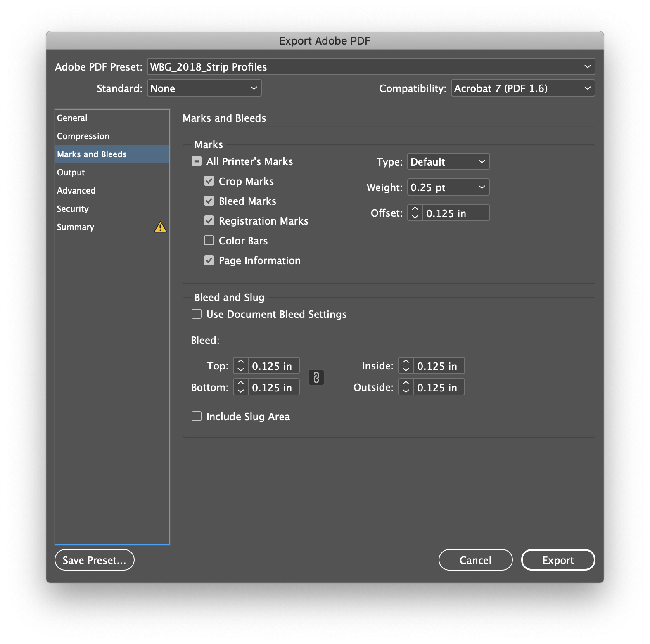This screenshot has height=644, width=650.
Task: Open the Summary section
Action: [112, 227]
